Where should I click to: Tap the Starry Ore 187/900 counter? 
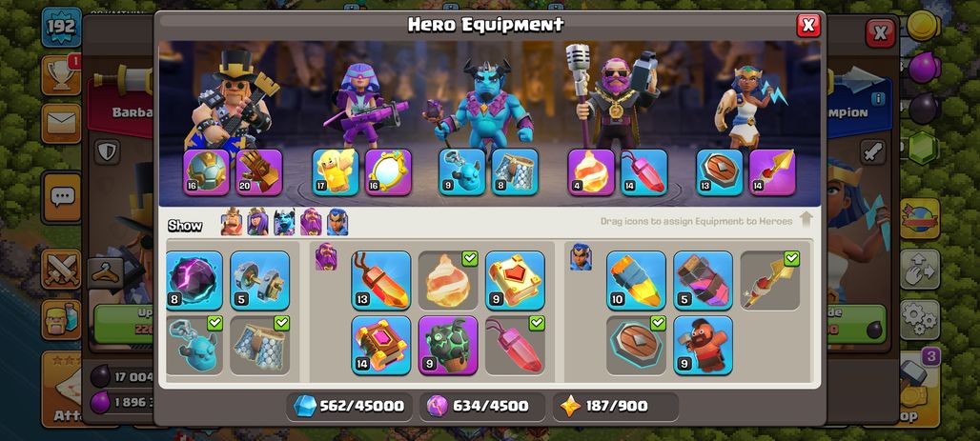tap(615, 407)
